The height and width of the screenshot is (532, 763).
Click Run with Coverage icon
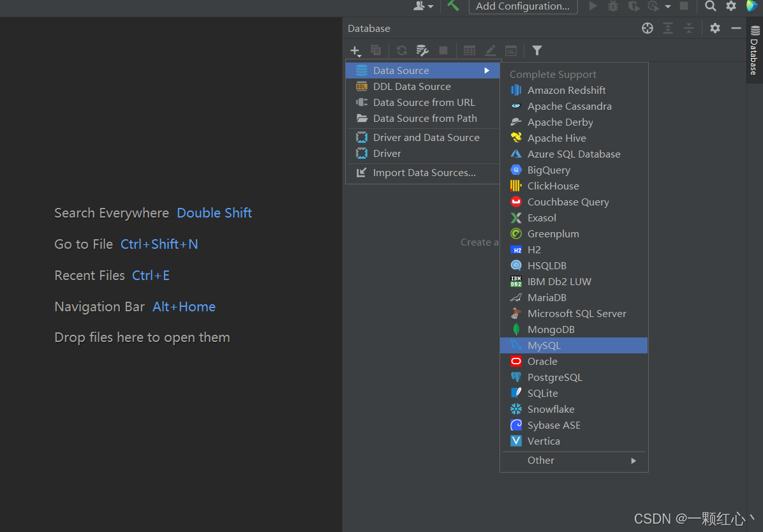(x=633, y=6)
